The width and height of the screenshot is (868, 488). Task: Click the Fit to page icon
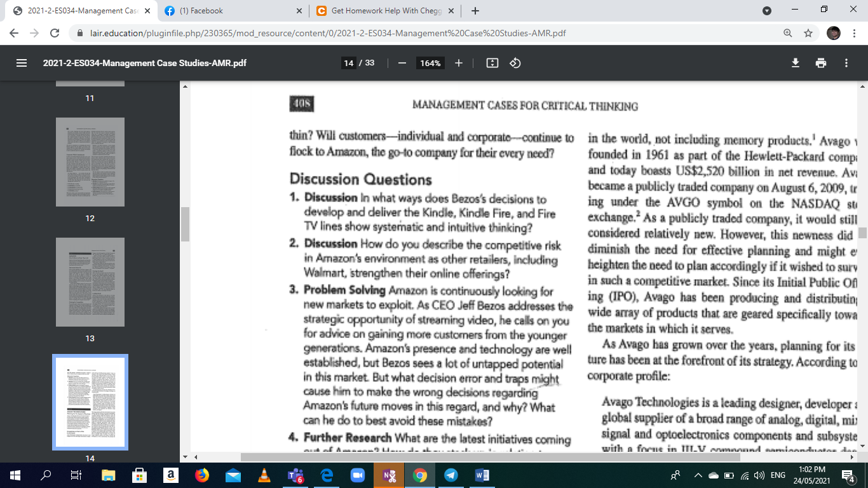[x=492, y=63]
